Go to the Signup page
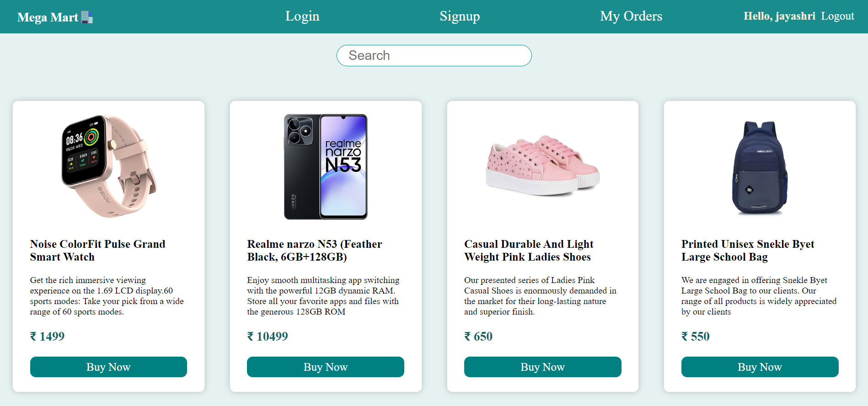The image size is (868, 406). [x=460, y=16]
